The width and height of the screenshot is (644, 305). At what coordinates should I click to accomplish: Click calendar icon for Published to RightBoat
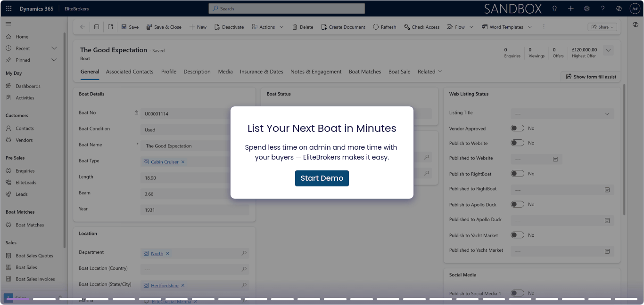pos(607,190)
